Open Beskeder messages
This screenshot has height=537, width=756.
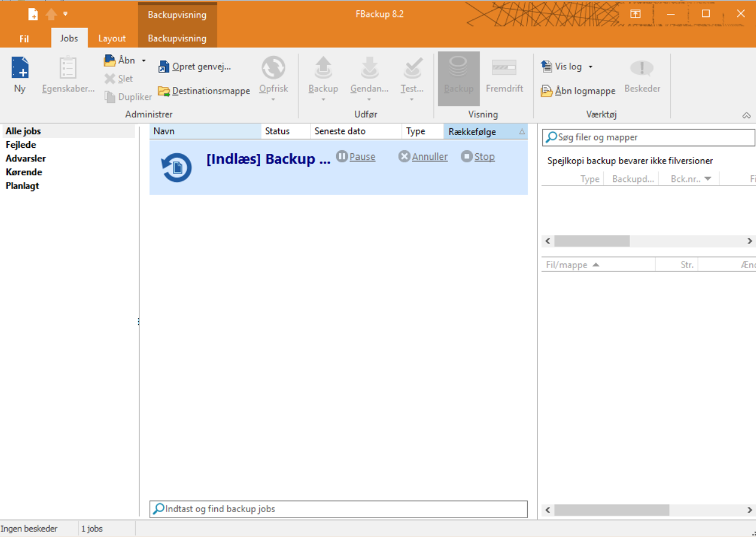(x=642, y=75)
